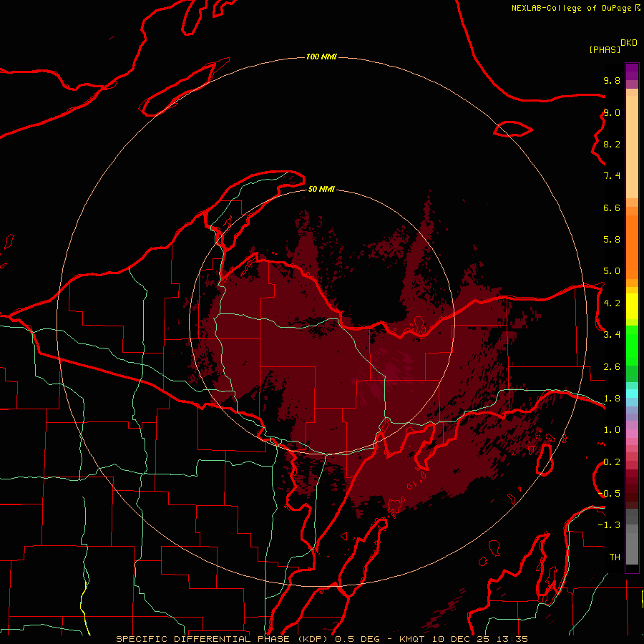Click the purple band atop color scale
The image size is (644, 644).
(632, 72)
